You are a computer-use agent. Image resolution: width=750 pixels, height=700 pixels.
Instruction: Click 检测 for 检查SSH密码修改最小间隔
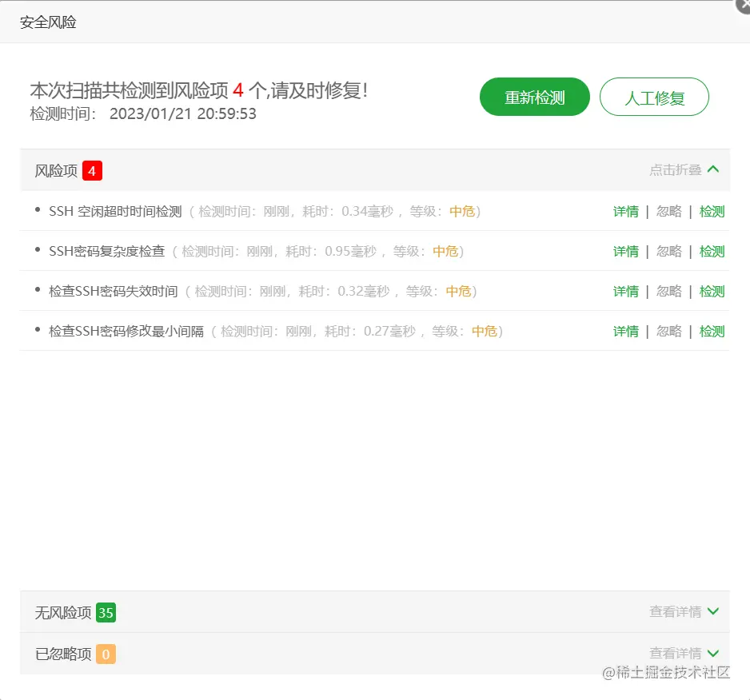(x=712, y=332)
